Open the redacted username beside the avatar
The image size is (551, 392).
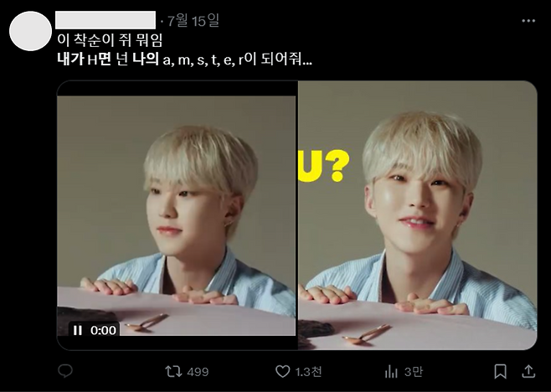coord(106,20)
